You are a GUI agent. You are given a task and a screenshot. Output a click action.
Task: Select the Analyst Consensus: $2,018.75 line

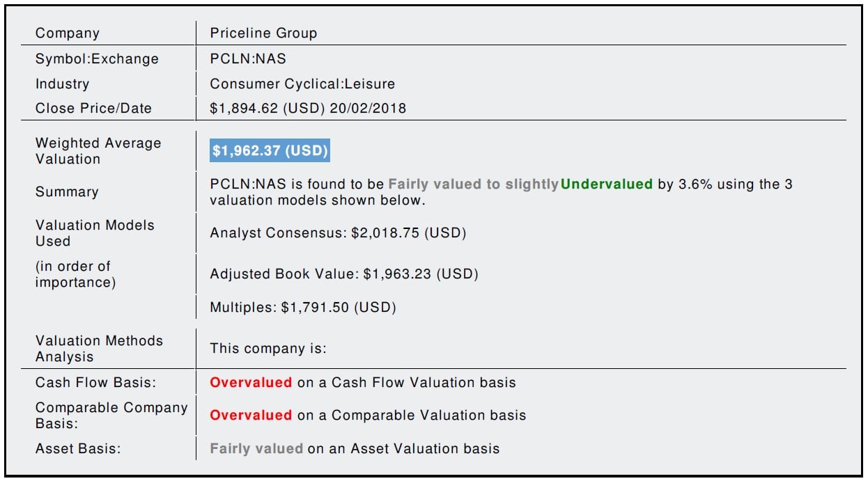pyautogui.click(x=338, y=233)
